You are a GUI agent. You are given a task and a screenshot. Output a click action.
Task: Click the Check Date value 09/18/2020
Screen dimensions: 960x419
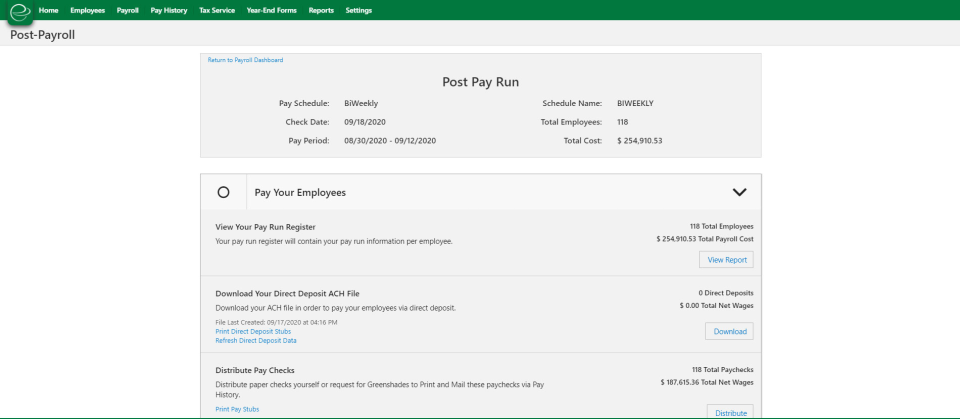pyautogui.click(x=365, y=122)
